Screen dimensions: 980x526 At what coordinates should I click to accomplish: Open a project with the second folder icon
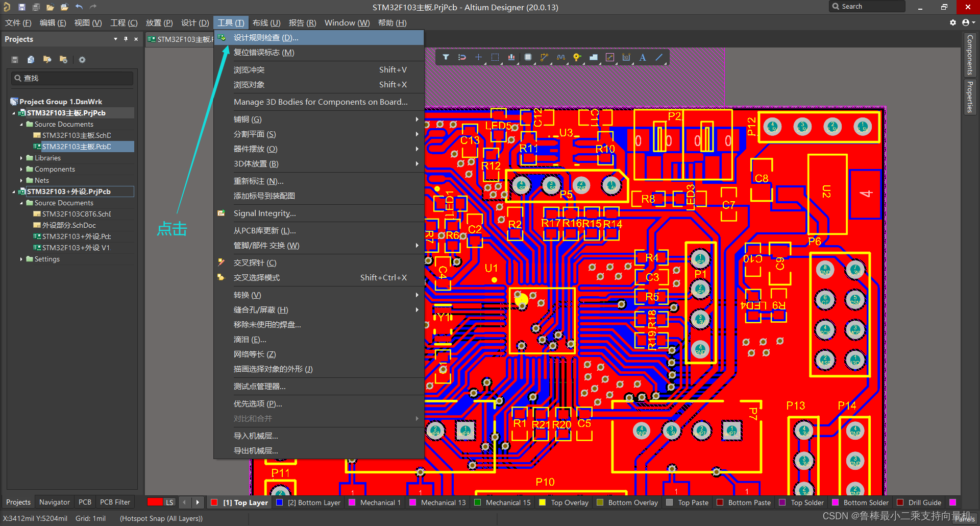click(64, 7)
